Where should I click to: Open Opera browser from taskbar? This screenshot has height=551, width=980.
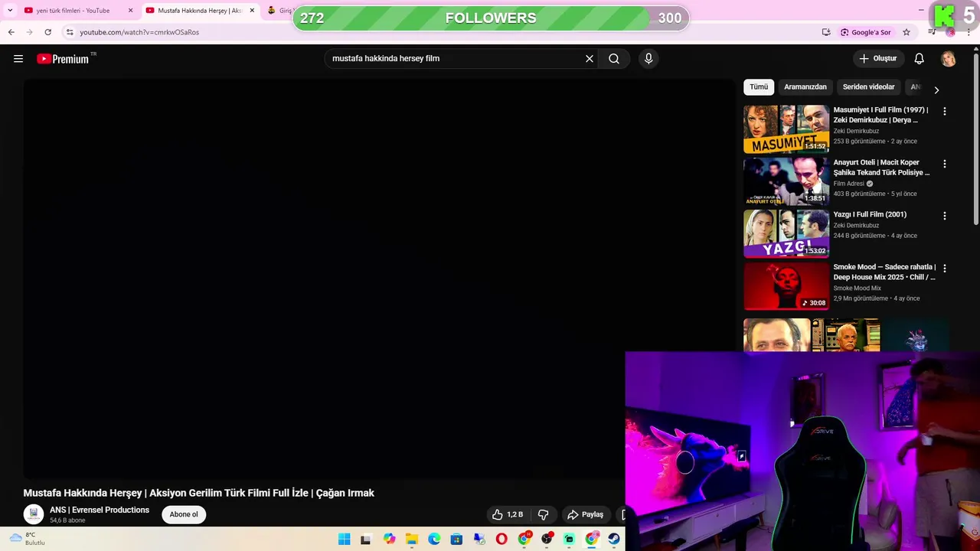coord(501,539)
